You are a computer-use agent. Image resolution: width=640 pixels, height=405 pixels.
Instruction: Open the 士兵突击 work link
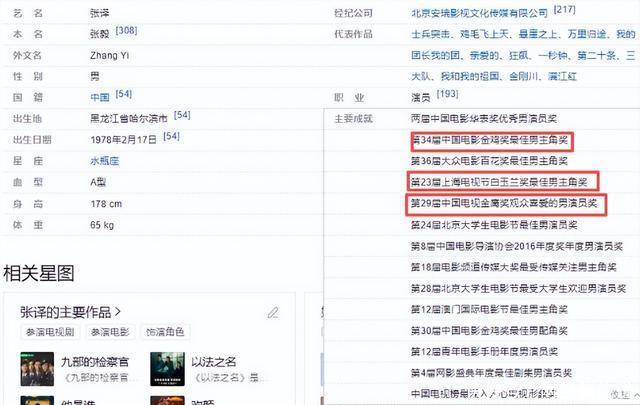tap(430, 34)
